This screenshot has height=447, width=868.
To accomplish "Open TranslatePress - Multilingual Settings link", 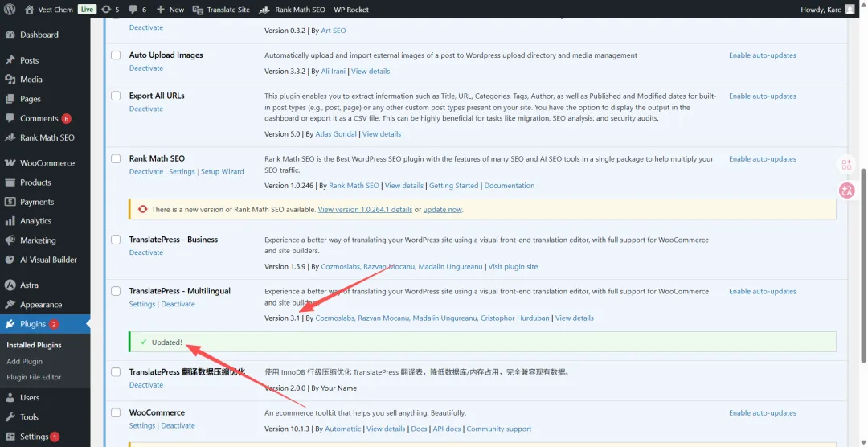I will pos(142,304).
